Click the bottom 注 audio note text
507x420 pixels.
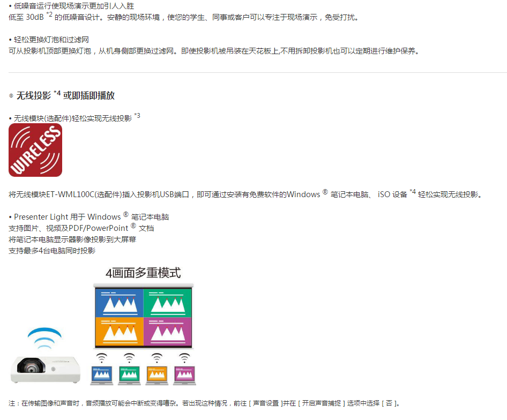(x=204, y=403)
